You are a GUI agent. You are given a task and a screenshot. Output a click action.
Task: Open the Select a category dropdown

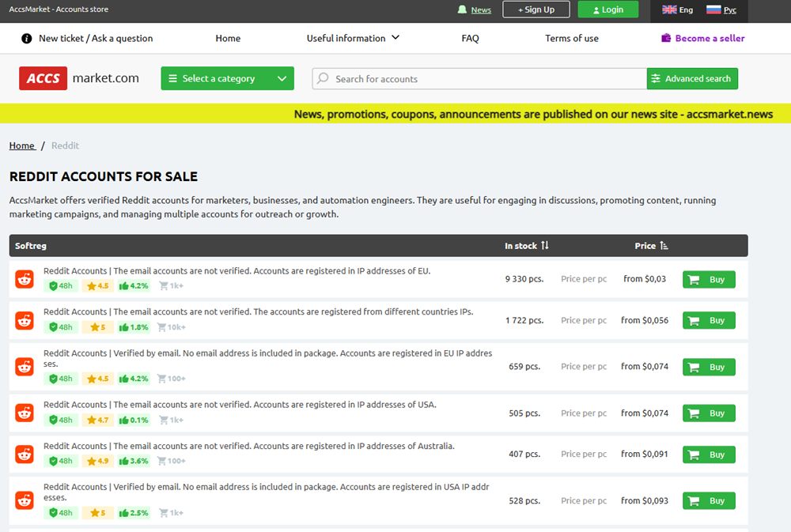[x=227, y=78]
